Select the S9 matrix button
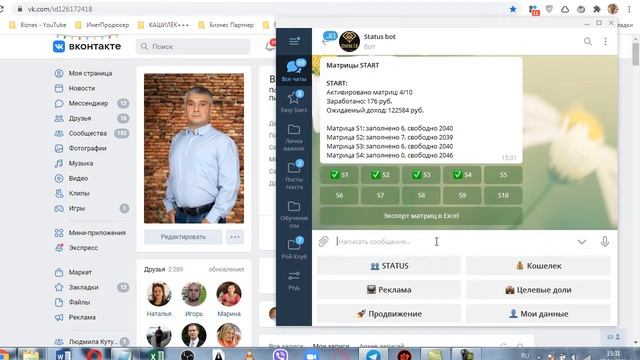Screen dimensions: 640x360 click(x=462, y=195)
